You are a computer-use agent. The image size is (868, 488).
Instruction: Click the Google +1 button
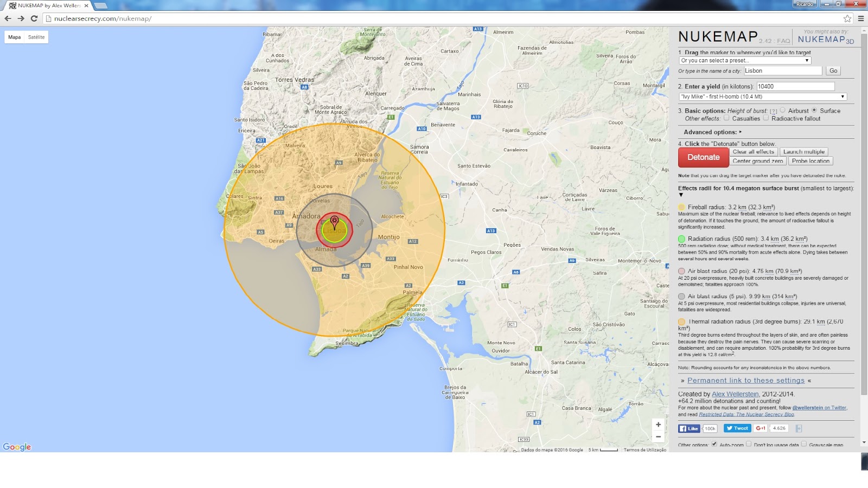[761, 428]
